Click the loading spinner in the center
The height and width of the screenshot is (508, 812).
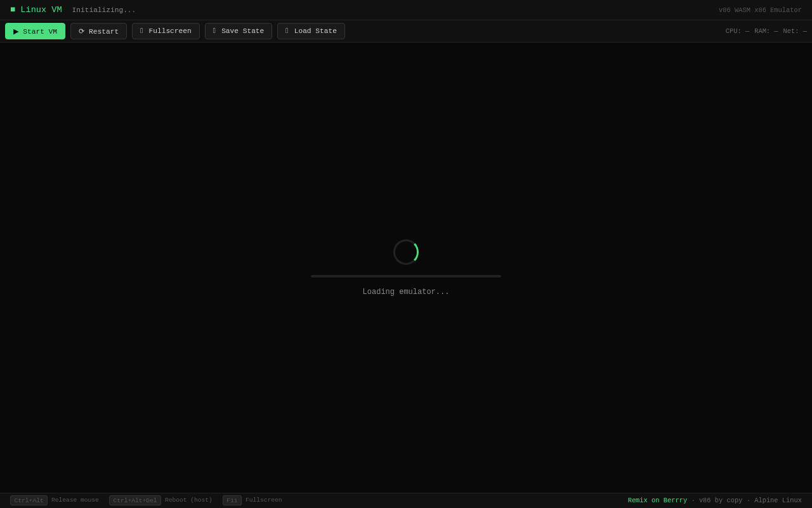click(x=406, y=252)
